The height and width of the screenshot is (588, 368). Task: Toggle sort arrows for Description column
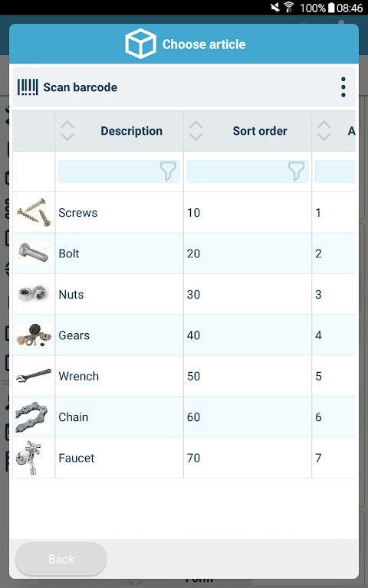(67, 131)
